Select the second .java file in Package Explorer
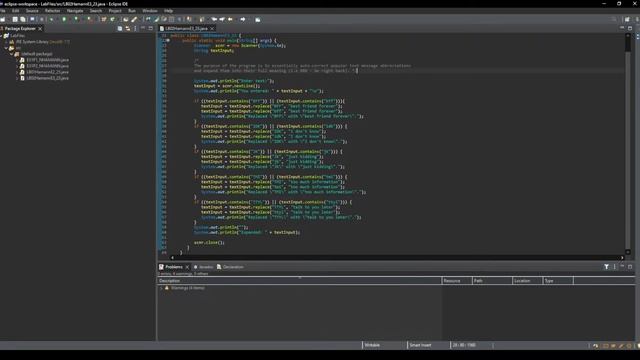Viewport: 640px width, 360px height. pos(47,66)
